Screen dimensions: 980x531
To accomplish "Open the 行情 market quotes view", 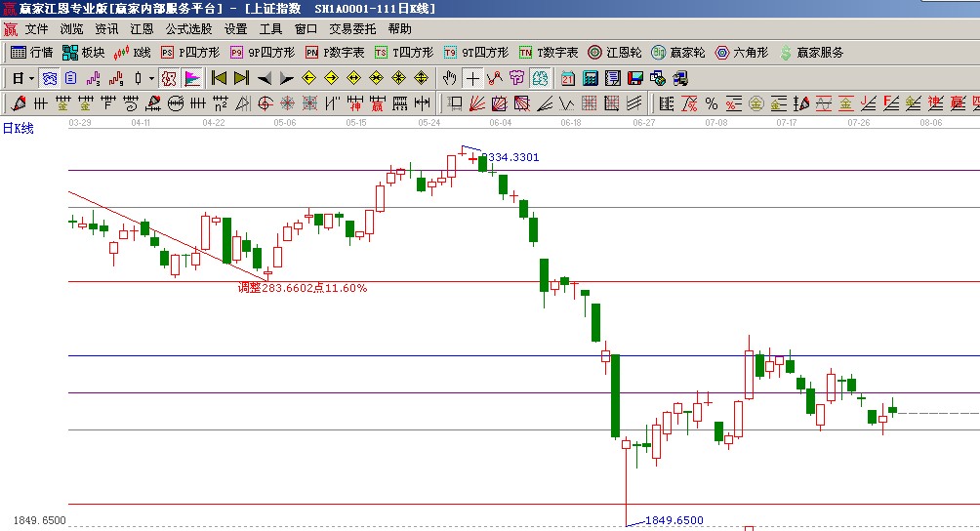I will tap(31, 53).
